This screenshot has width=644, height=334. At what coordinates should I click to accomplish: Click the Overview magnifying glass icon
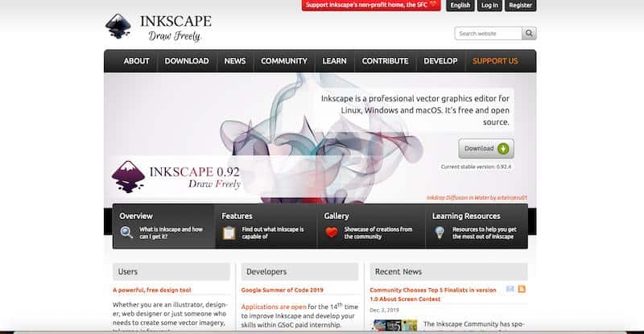click(x=126, y=233)
